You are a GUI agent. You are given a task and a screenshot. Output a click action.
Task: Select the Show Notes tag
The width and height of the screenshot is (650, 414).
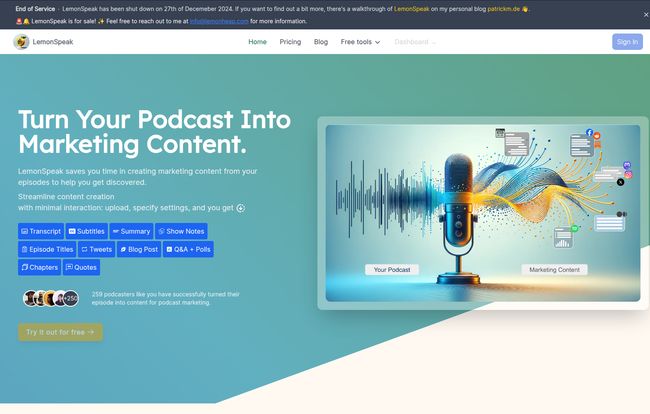tap(181, 231)
